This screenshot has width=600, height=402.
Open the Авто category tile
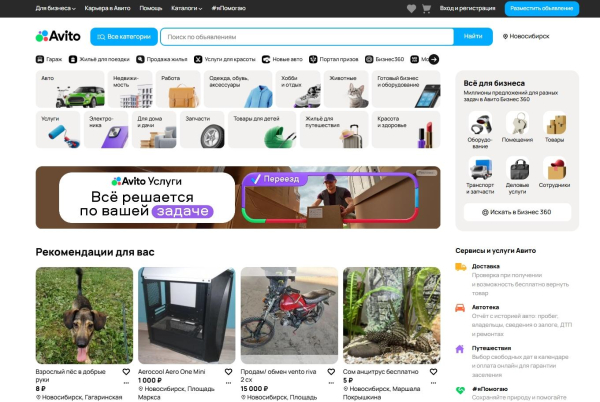click(70, 89)
